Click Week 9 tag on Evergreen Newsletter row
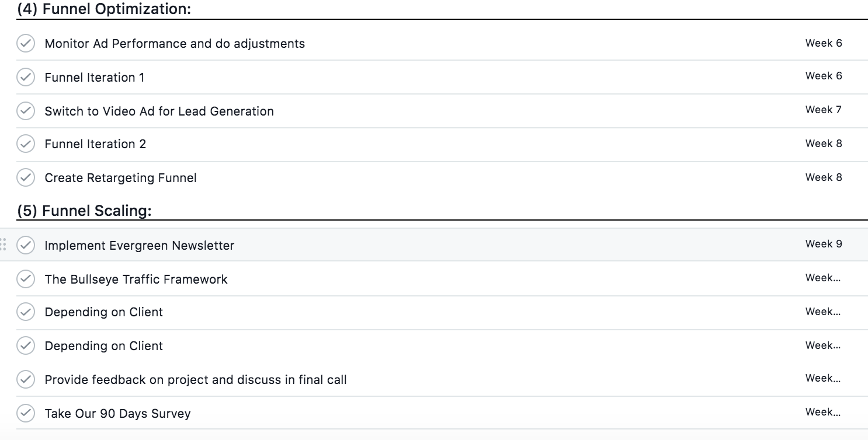The width and height of the screenshot is (868, 440). (x=824, y=244)
